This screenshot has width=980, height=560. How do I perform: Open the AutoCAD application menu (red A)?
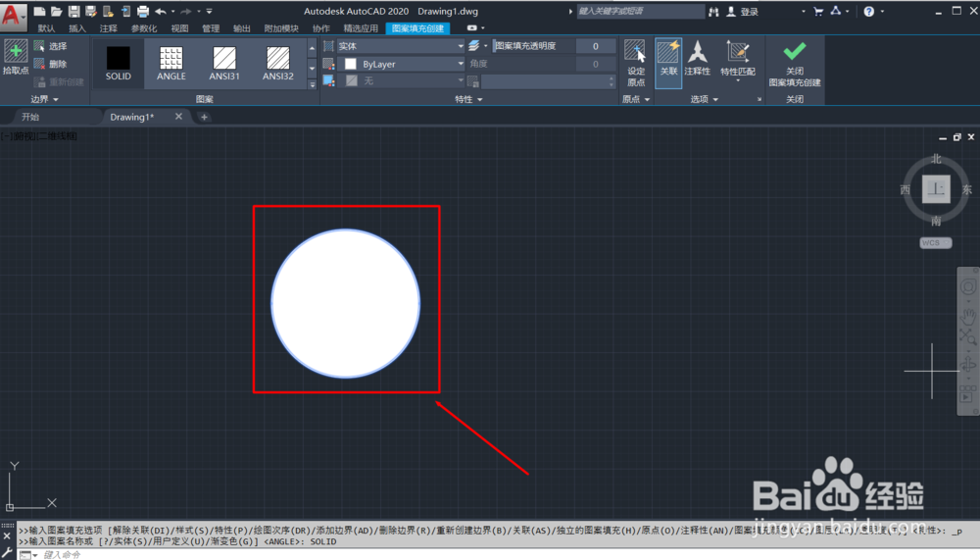13,16
